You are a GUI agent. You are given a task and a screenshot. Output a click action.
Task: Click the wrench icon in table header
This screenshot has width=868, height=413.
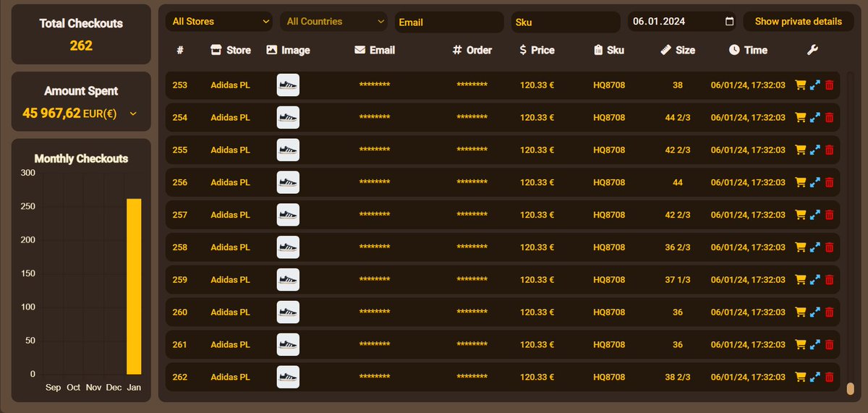[x=812, y=50]
